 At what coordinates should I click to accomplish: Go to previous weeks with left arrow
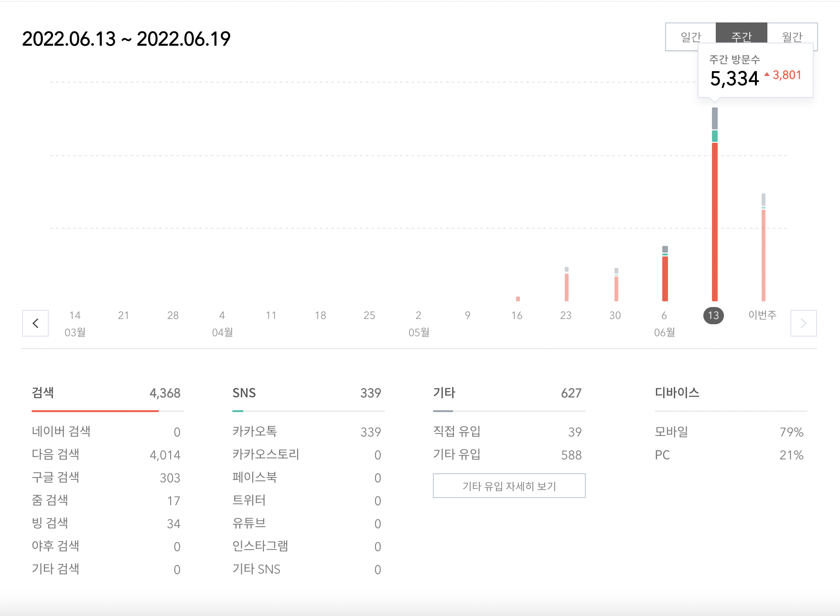35,323
